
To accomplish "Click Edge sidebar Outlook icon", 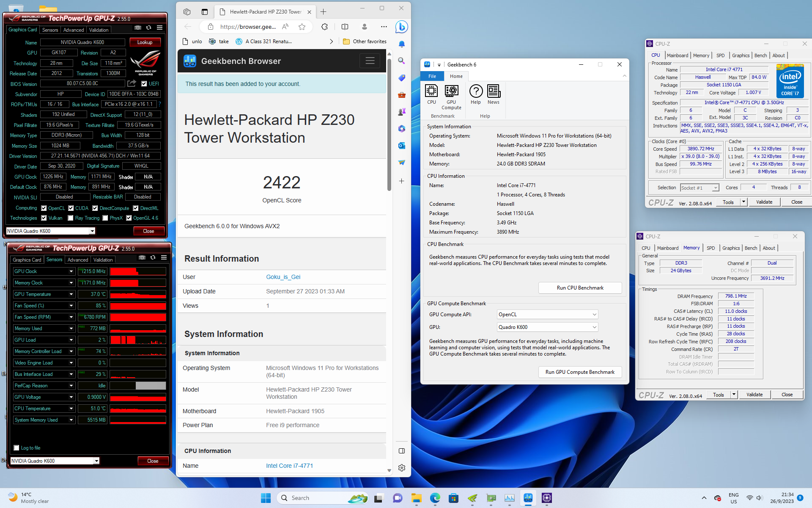I will click(x=401, y=146).
